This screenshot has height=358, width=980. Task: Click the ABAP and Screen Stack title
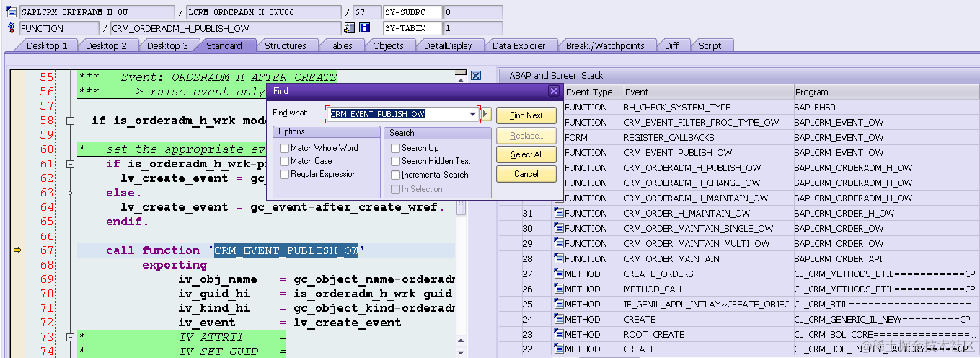pyautogui.click(x=556, y=75)
